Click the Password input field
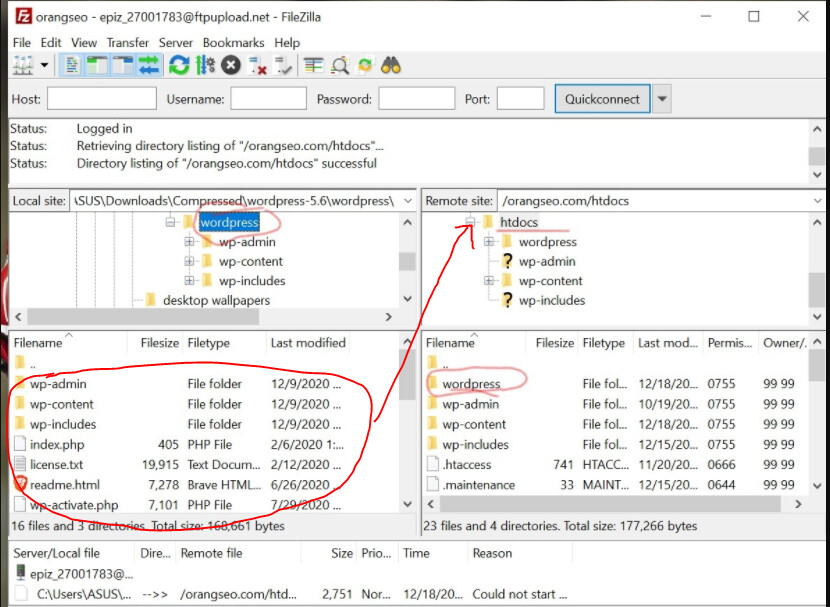This screenshot has width=830, height=607. (417, 99)
